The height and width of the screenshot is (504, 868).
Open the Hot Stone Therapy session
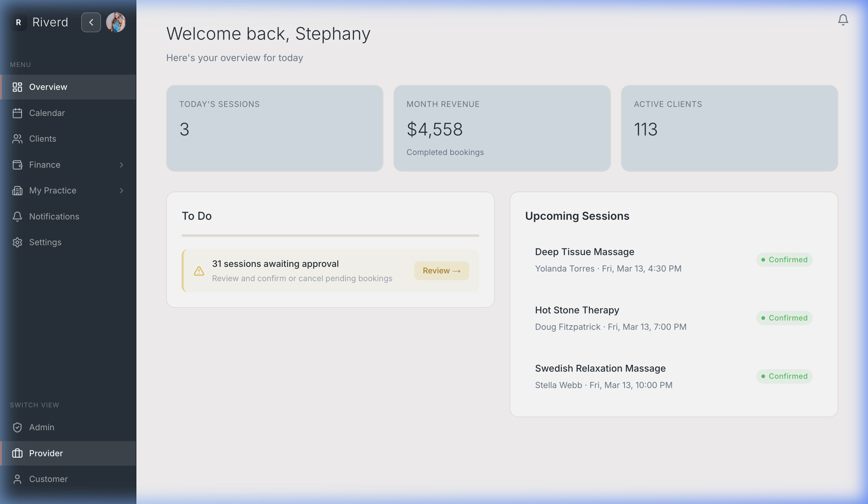[577, 310]
